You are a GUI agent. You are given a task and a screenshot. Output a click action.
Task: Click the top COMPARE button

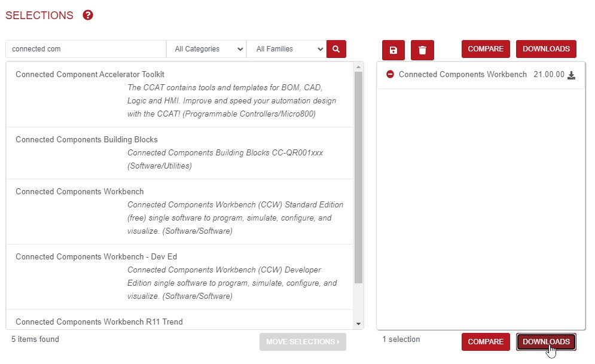tap(486, 49)
